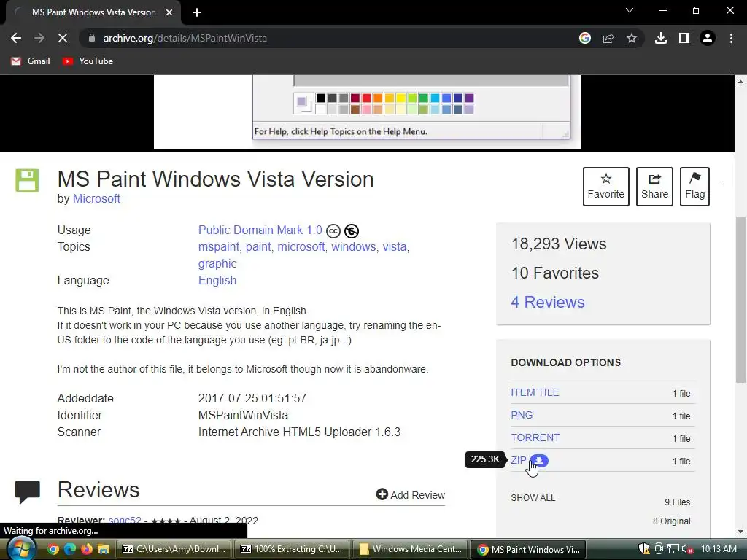
Task: Open the PNG download option
Action: click(x=522, y=415)
